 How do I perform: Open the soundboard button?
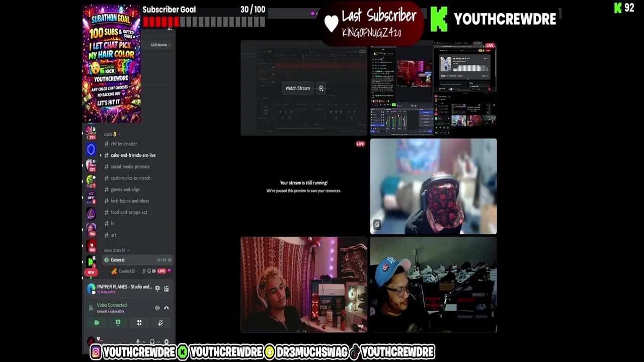(160, 323)
